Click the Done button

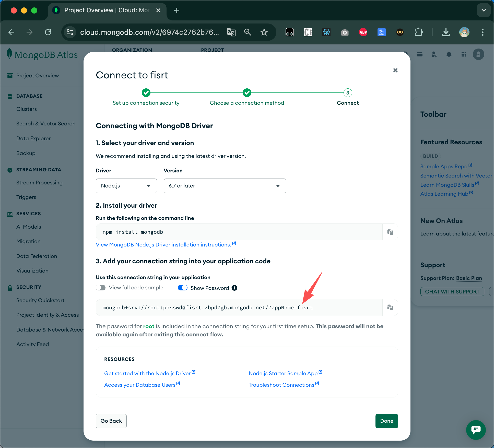386,421
